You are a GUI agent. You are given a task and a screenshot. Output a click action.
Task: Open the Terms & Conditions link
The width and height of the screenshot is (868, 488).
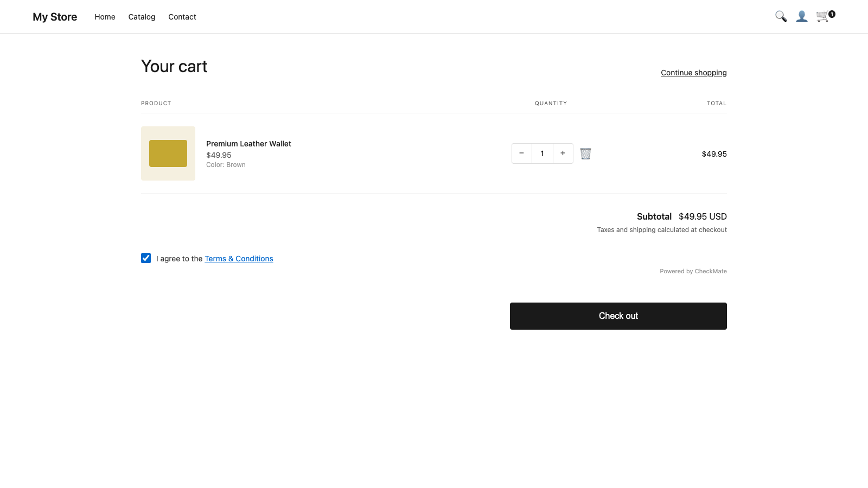click(x=239, y=259)
